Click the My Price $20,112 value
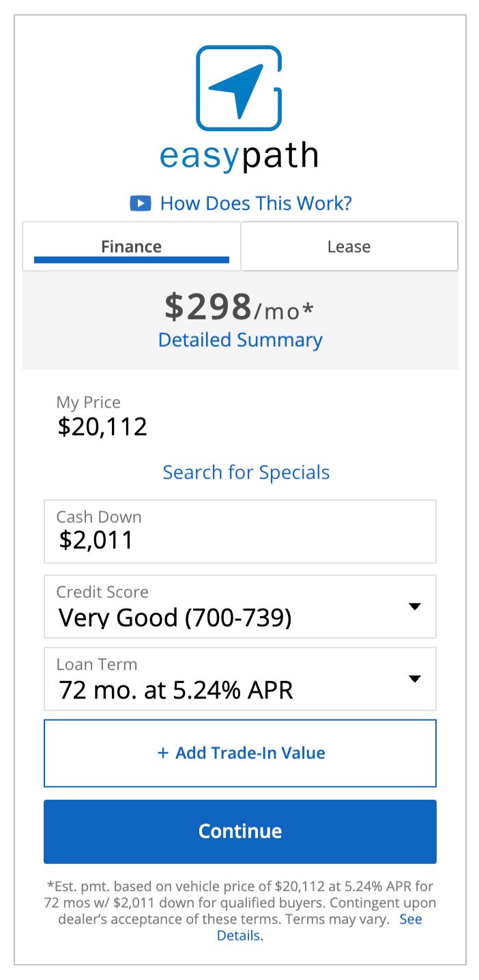The width and height of the screenshot is (479, 980). [102, 427]
